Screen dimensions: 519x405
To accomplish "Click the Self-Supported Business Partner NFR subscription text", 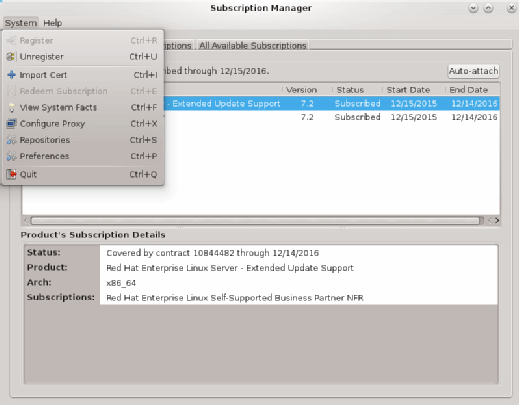I will click(x=235, y=298).
